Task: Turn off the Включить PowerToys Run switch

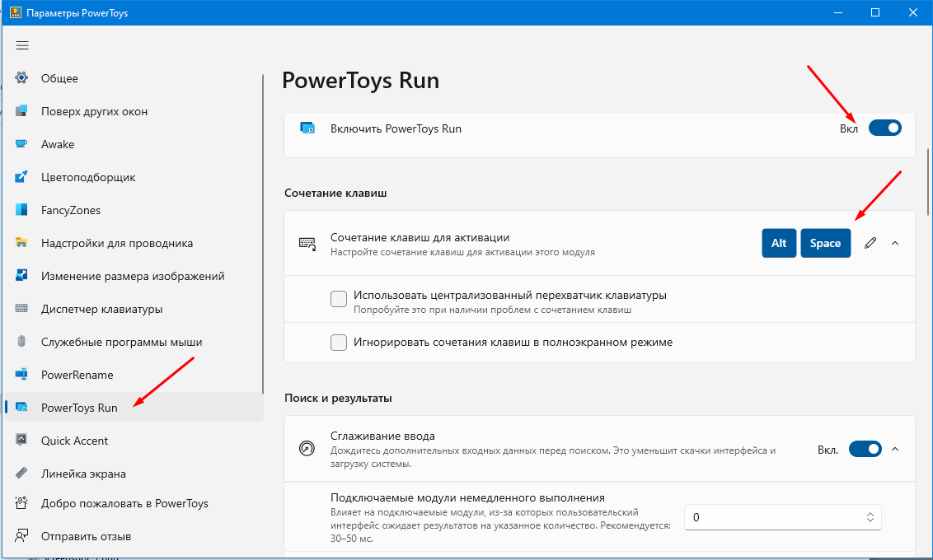Action: (x=885, y=128)
